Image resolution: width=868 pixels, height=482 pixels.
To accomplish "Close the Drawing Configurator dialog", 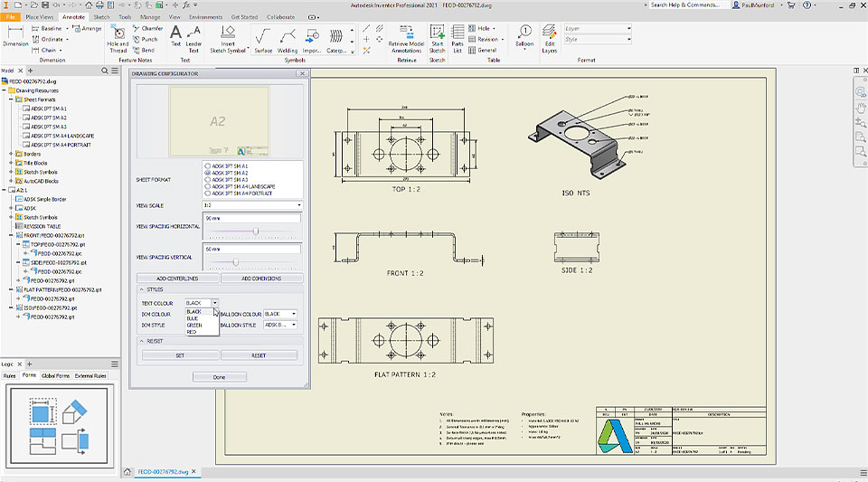I will (302, 73).
